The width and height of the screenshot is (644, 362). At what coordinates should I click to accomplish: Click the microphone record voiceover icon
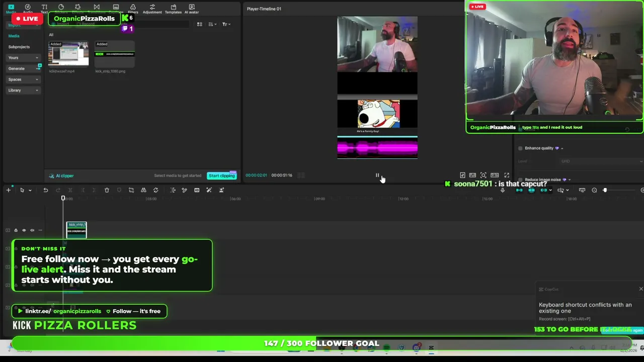(x=502, y=191)
